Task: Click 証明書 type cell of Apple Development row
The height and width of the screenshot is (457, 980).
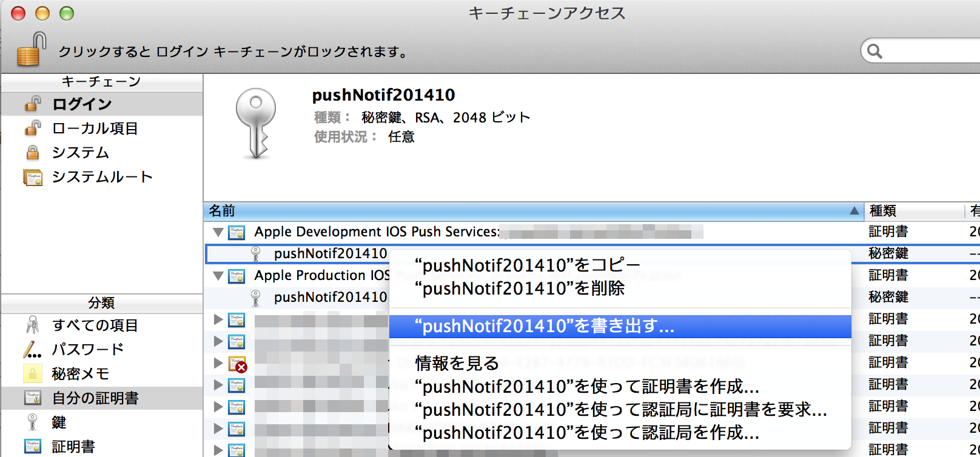Action: (888, 232)
